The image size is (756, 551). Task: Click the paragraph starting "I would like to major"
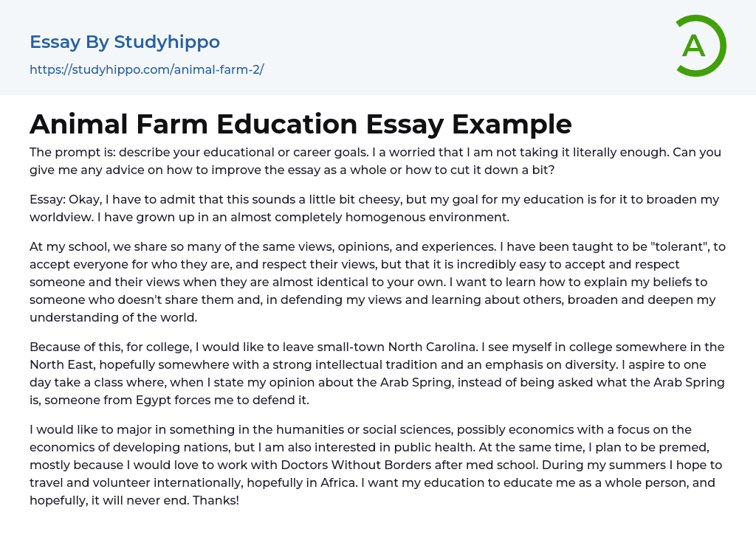point(377,465)
